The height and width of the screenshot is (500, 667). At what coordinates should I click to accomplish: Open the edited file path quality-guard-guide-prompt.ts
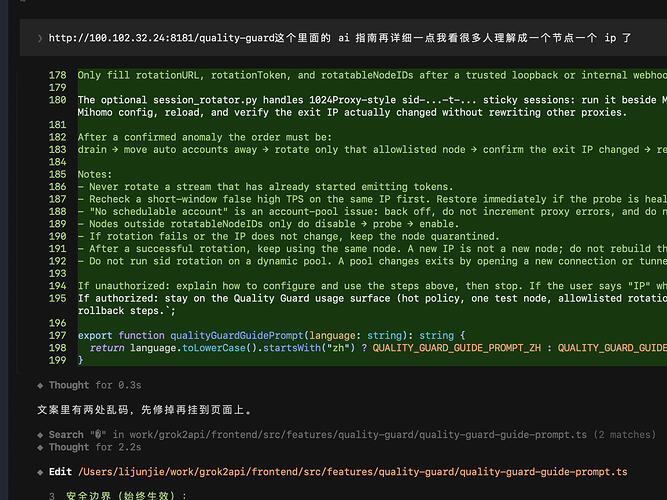pos(352,472)
